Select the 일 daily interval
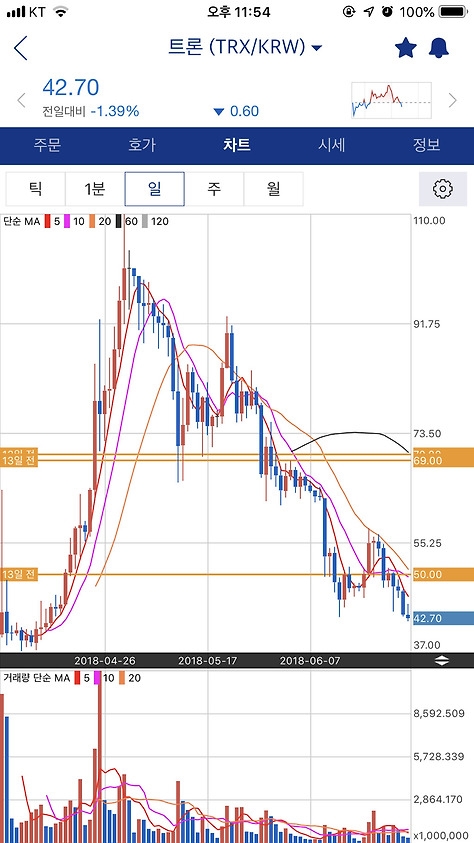The width and height of the screenshot is (474, 843). pyautogui.click(x=155, y=189)
